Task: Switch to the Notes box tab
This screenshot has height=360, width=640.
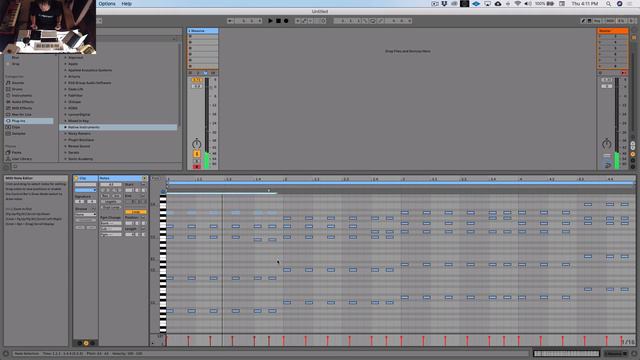Action: 123,178
